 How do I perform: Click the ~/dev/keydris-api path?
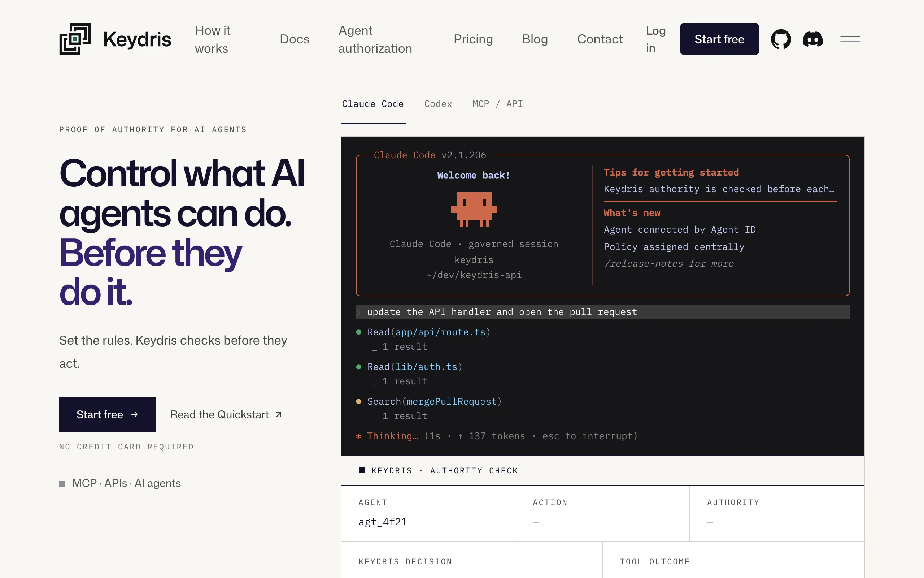click(474, 275)
